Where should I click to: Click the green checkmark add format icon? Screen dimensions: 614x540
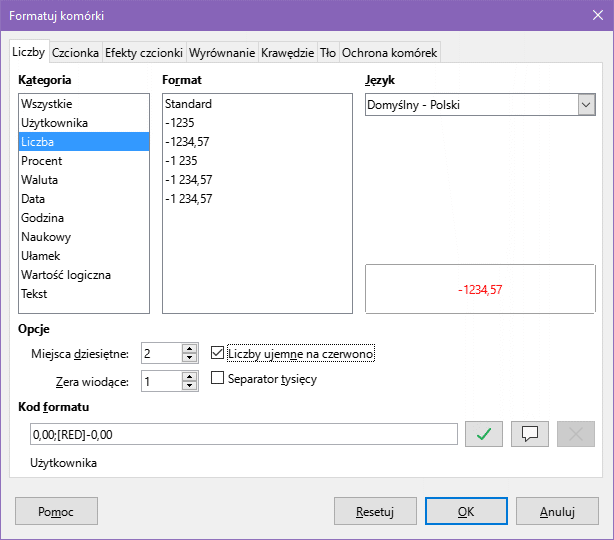pos(484,433)
